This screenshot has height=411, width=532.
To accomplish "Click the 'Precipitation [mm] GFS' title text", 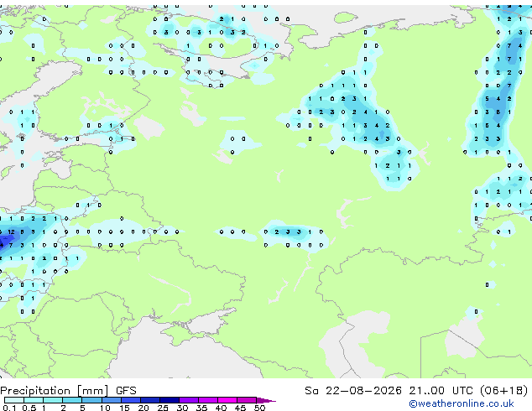I will (x=68, y=391).
